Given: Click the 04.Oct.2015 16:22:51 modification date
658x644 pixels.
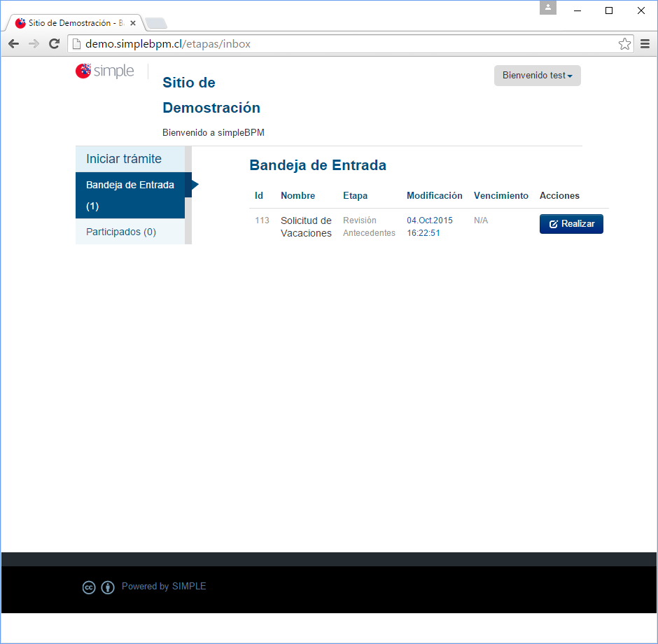Looking at the screenshot, I should tap(430, 227).
